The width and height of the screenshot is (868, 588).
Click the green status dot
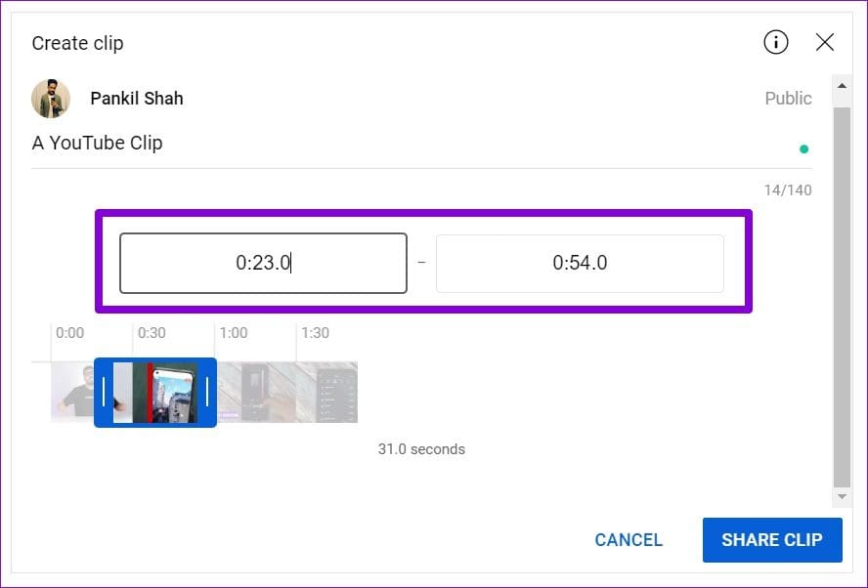[803, 148]
